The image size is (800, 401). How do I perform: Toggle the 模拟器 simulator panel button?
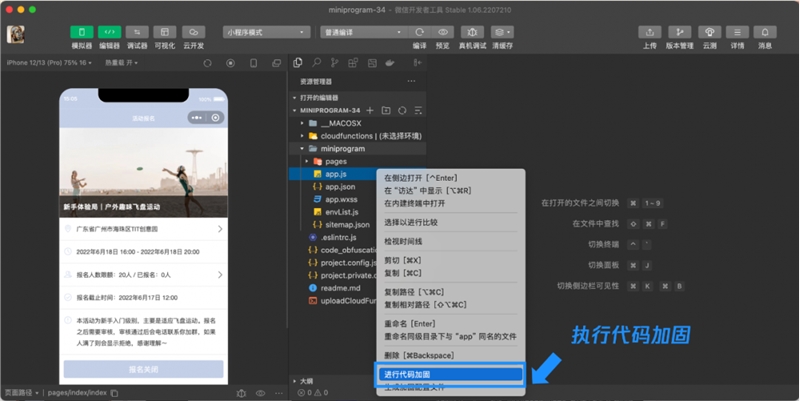[x=82, y=32]
